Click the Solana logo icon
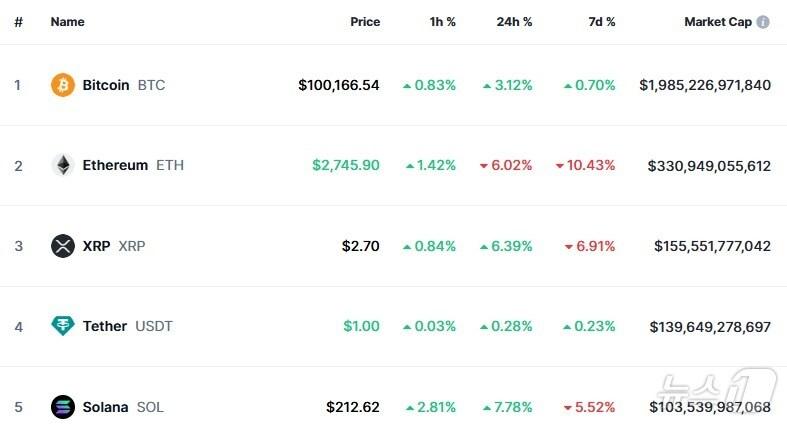The width and height of the screenshot is (787, 425). [63, 407]
